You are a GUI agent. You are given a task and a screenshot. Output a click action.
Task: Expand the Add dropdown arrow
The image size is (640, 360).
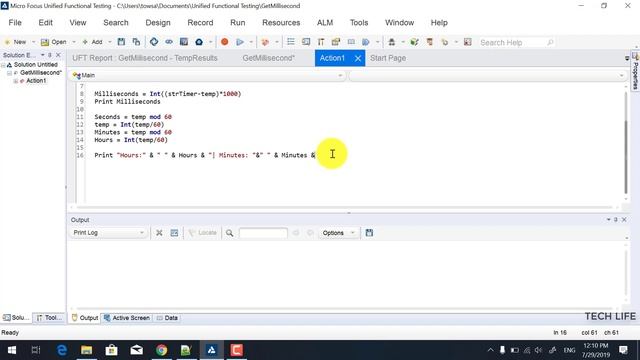109,42
